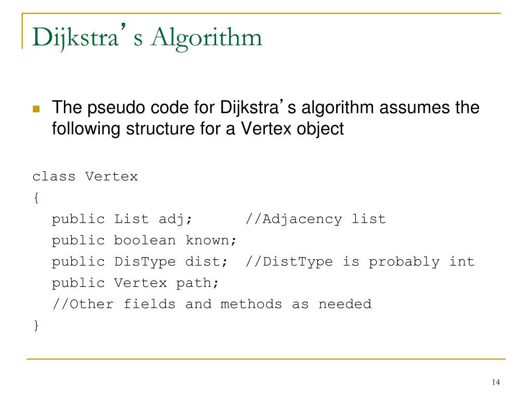This screenshot has width=532, height=399.
Task: Click the word 'known' in code
Action: (x=211, y=240)
